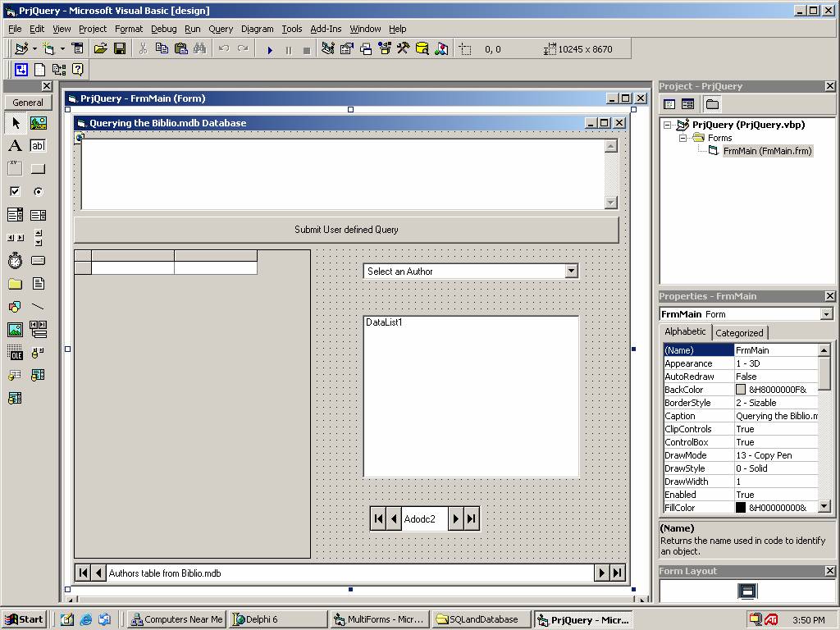Open Computers Near Me from taskbar
This screenshot has height=630, width=840.
[177, 619]
